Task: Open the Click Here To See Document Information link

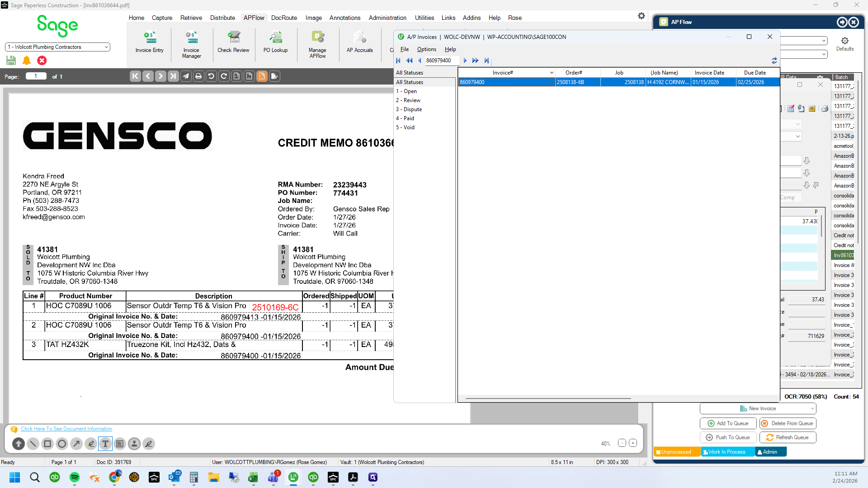Action: (66, 429)
